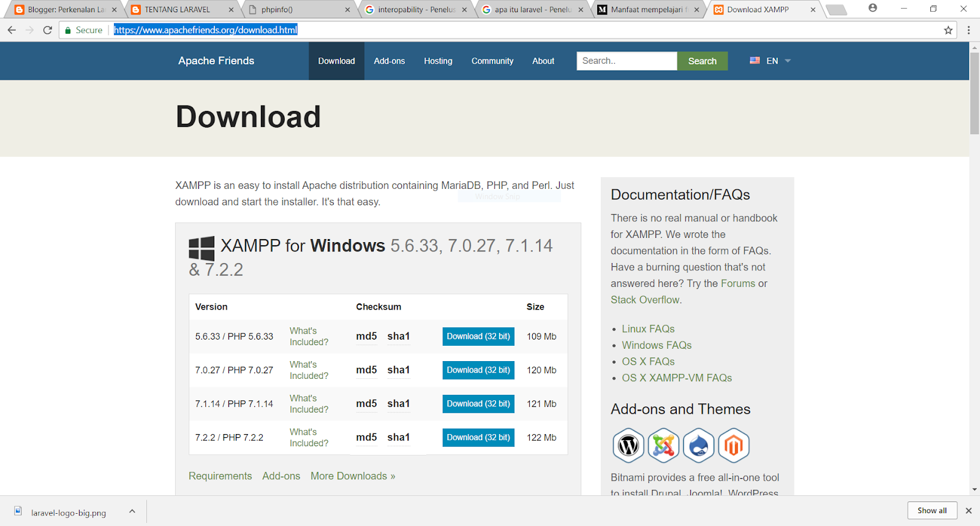Open What's Included for version 7.0.27
The width and height of the screenshot is (980, 526).
pos(309,370)
